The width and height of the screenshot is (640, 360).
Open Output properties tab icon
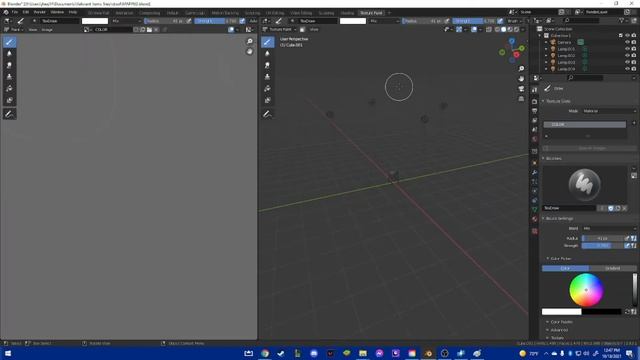tap(535, 111)
